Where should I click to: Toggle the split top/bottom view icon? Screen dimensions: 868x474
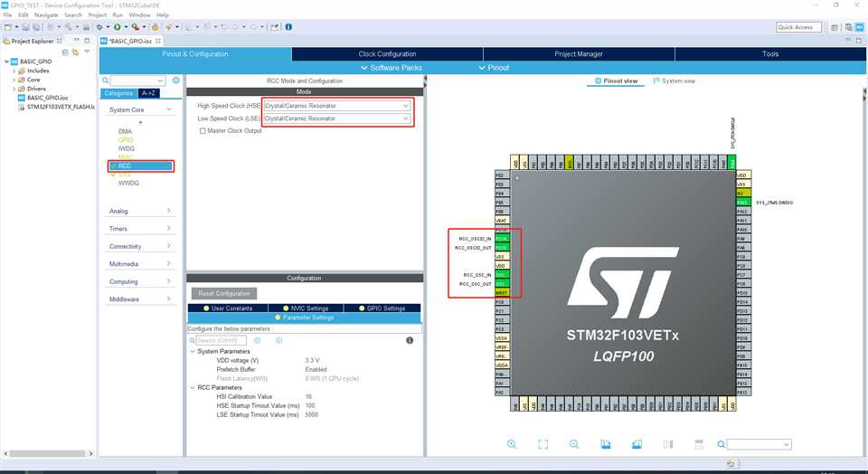(668, 444)
